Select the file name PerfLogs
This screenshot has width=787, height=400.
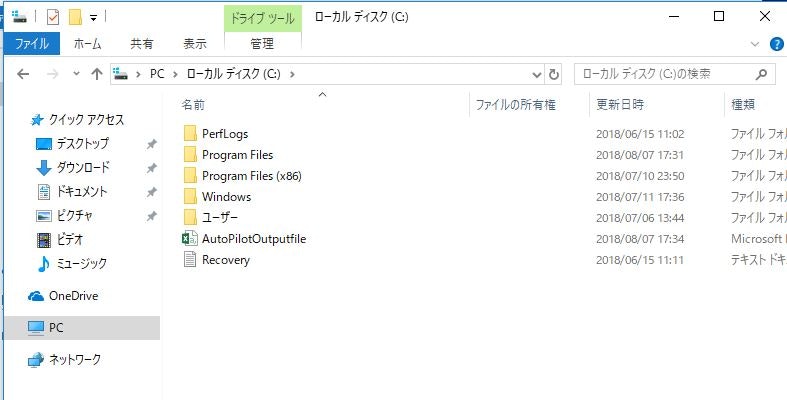tap(225, 134)
